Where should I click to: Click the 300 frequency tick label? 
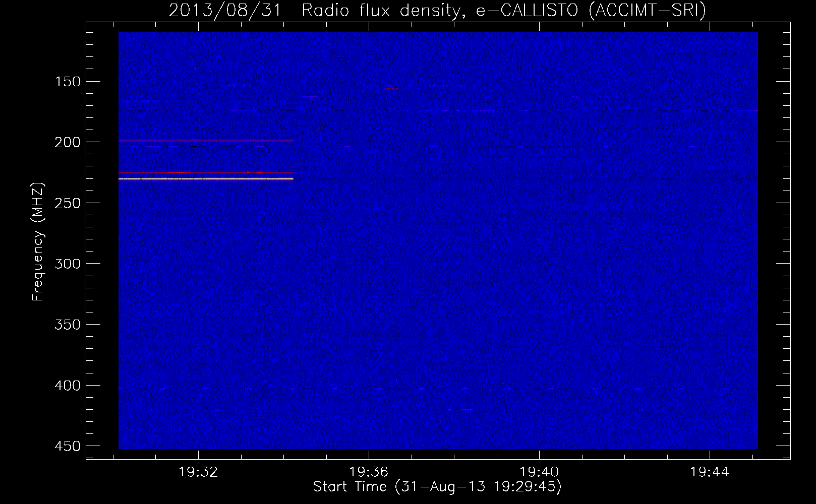[67, 264]
